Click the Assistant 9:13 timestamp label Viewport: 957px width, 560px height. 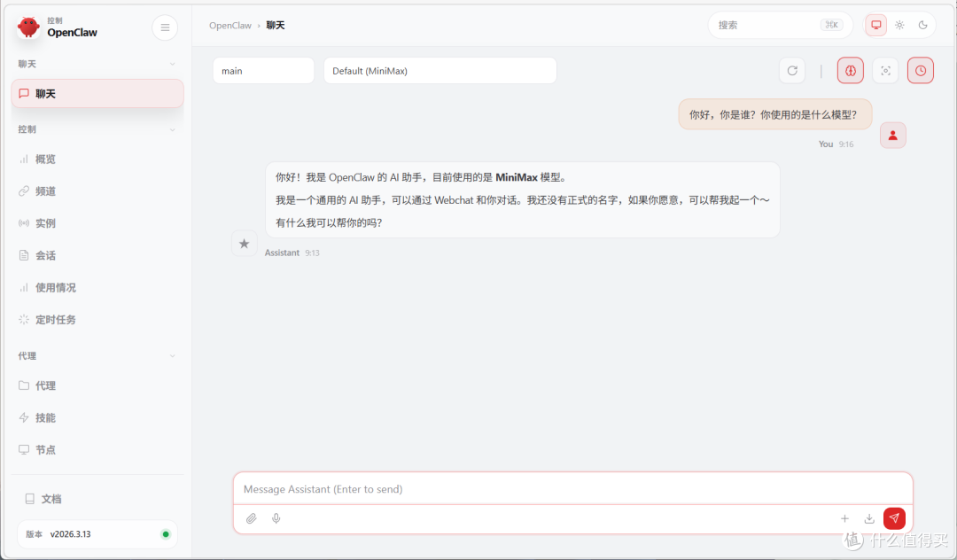point(292,253)
